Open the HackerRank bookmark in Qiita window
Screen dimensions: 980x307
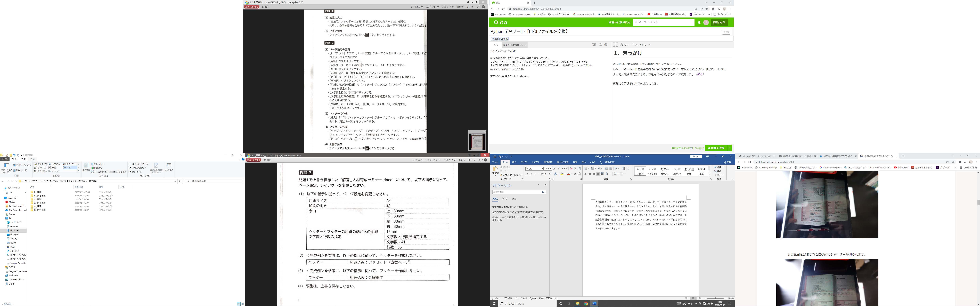tap(498, 14)
